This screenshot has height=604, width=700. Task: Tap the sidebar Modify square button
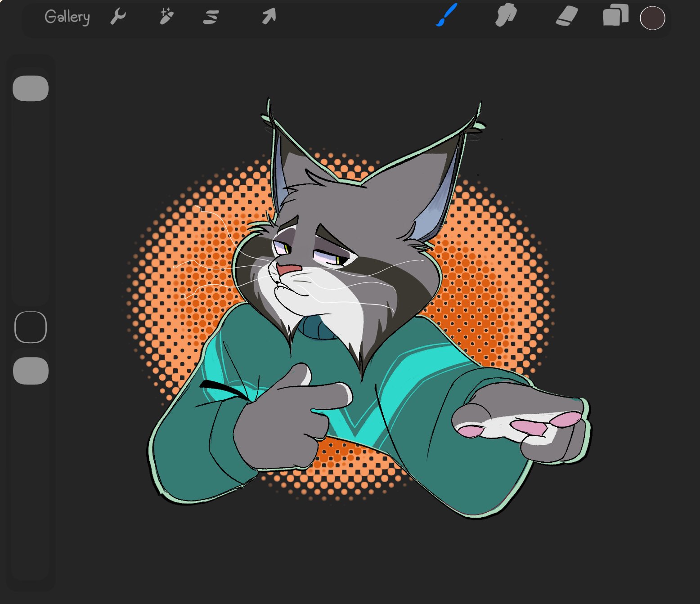(x=31, y=327)
